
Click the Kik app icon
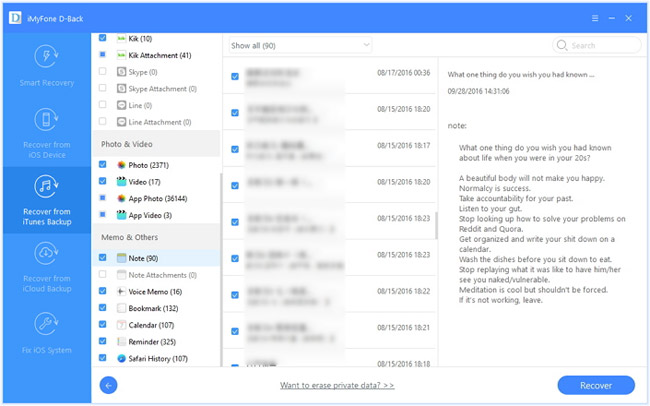(121, 38)
